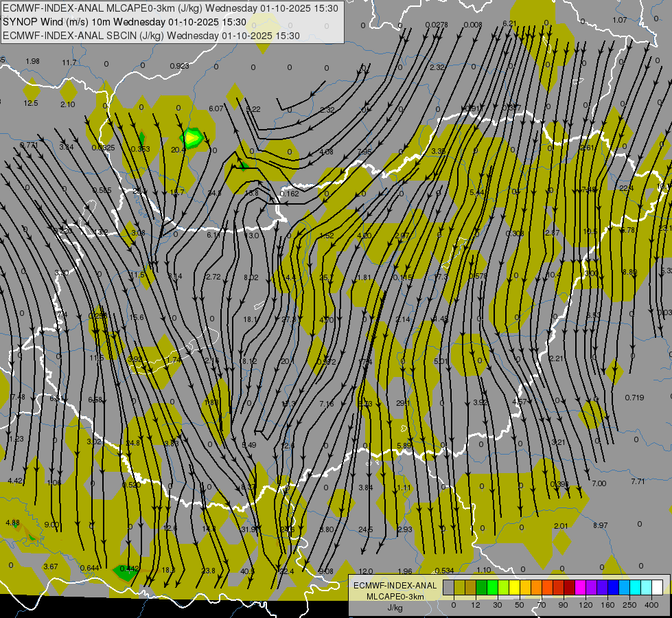The width and height of the screenshot is (672, 618).
Task: Click the map value 4.88
Action: pos(12,523)
